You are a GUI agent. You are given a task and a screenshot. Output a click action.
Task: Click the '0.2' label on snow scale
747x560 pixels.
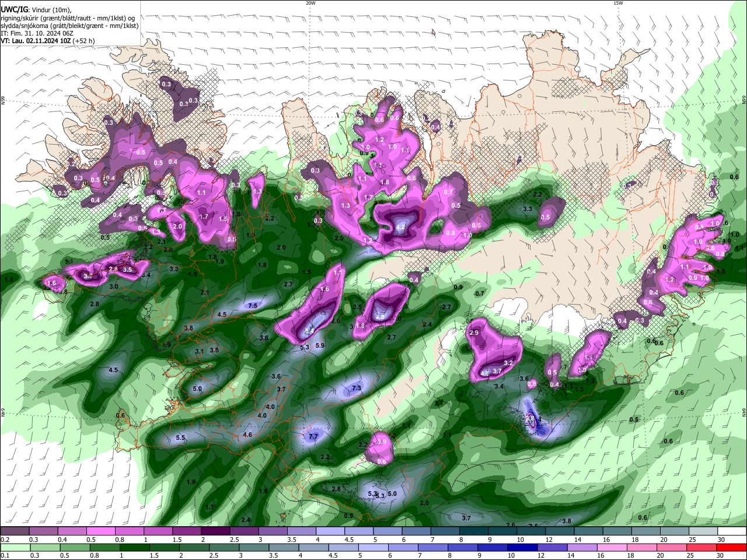[x=5, y=540]
